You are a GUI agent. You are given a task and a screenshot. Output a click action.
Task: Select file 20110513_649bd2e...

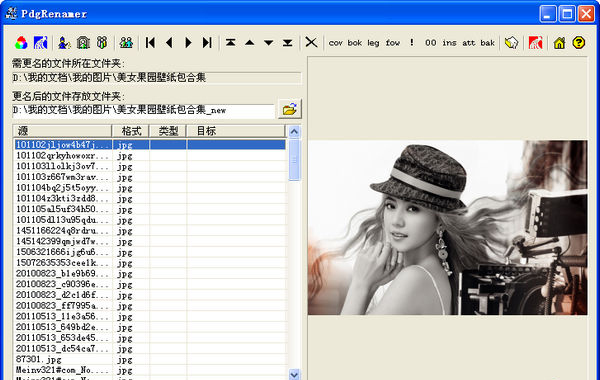tap(150, 327)
